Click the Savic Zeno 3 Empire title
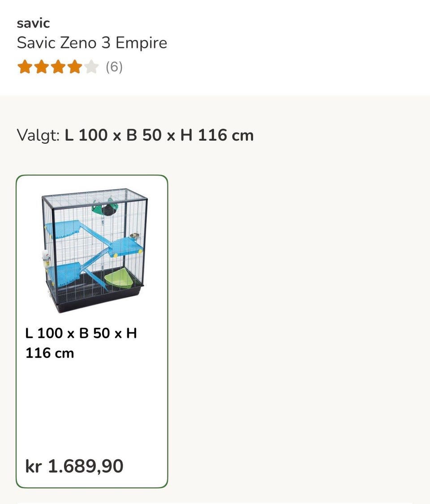 point(91,43)
